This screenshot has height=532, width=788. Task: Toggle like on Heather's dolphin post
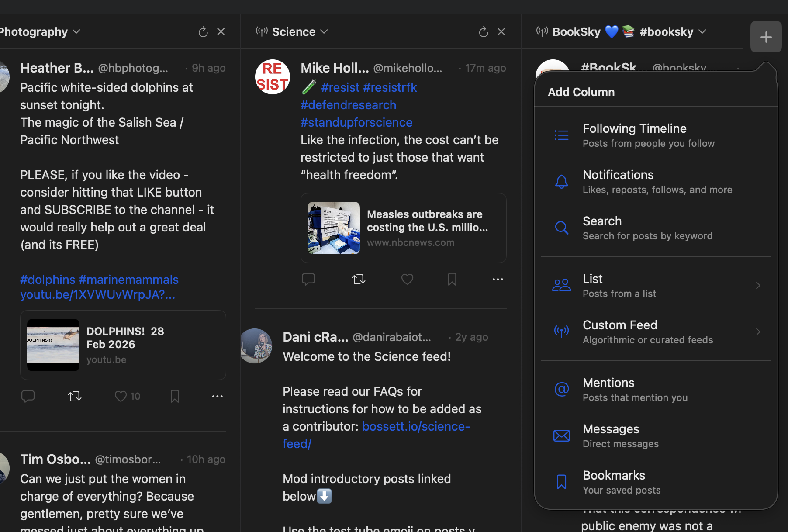tap(120, 396)
